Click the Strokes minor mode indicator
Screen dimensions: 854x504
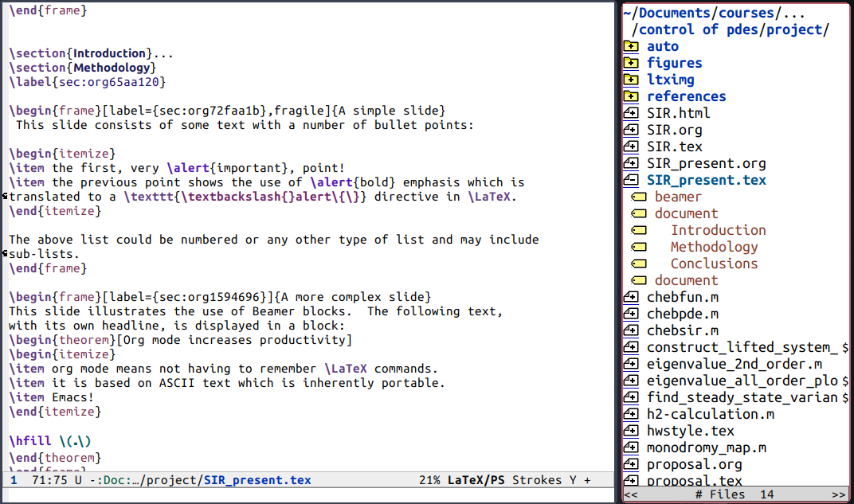(x=536, y=480)
